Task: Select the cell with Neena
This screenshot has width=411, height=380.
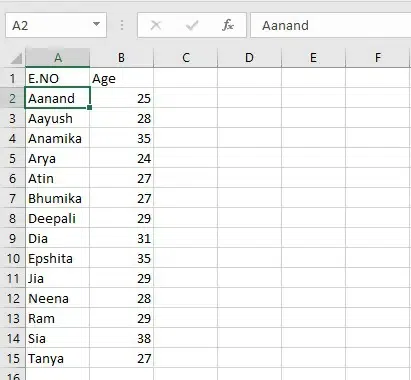Action: click(x=58, y=298)
